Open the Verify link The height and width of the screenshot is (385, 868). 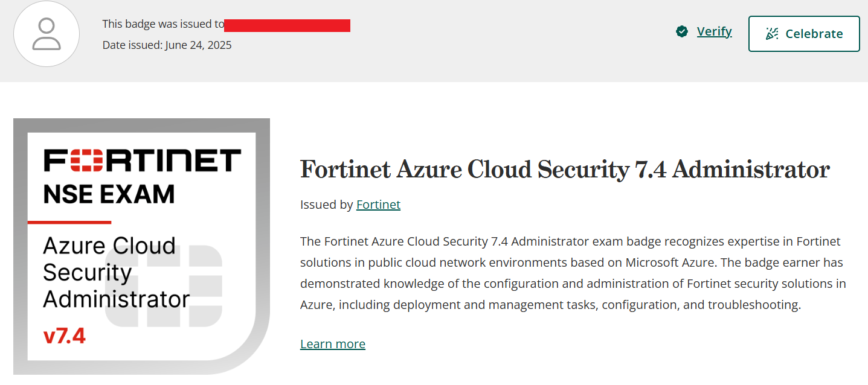714,31
